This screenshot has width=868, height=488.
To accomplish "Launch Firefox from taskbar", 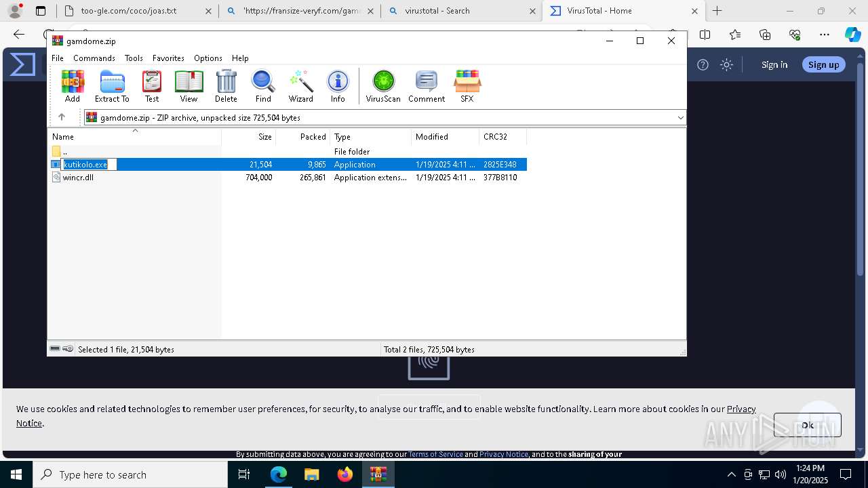I will point(345,474).
